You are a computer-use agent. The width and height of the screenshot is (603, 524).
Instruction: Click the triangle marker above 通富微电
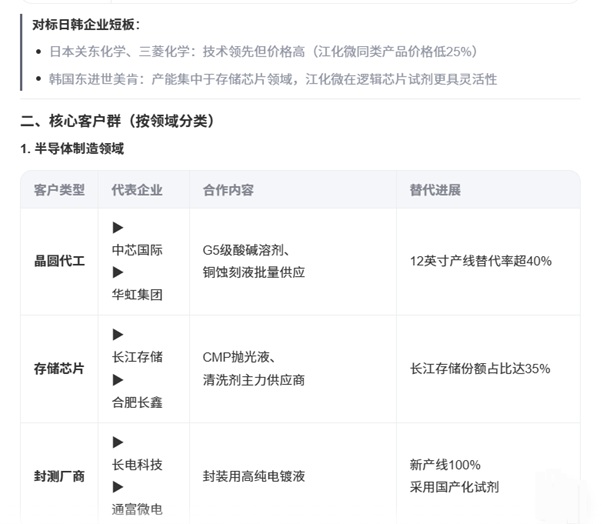pyautogui.click(x=118, y=487)
